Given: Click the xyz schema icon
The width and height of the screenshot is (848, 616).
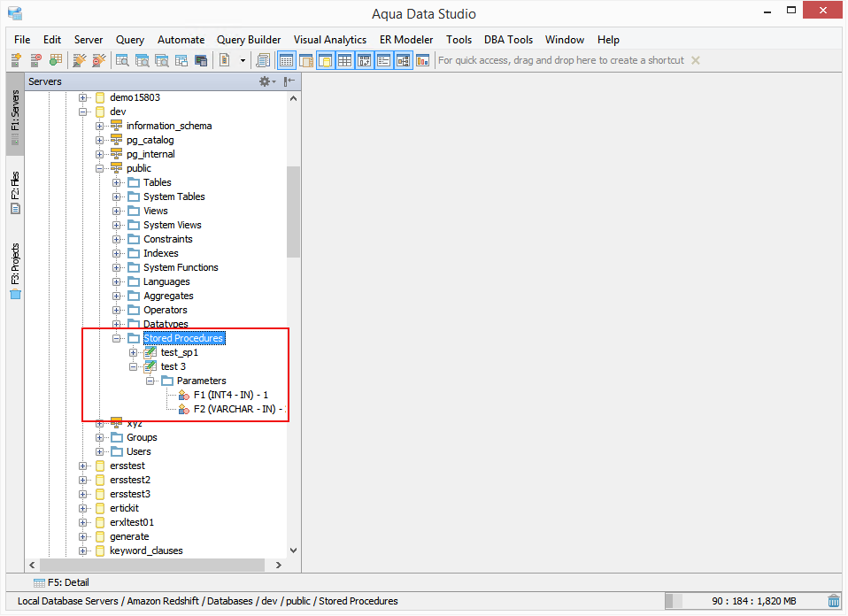Looking at the screenshot, I should click(x=116, y=423).
